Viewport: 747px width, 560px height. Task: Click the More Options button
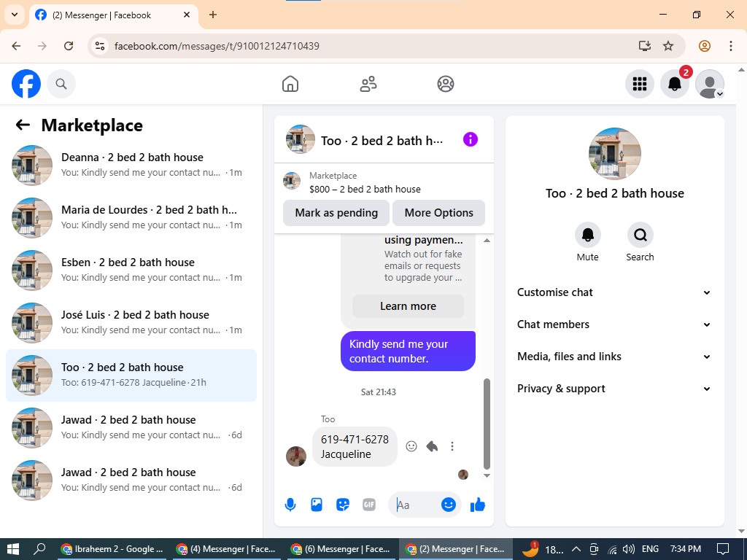point(438,213)
